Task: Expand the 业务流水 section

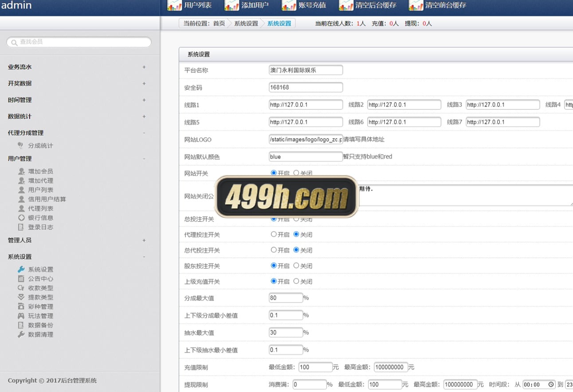Action: pos(144,67)
